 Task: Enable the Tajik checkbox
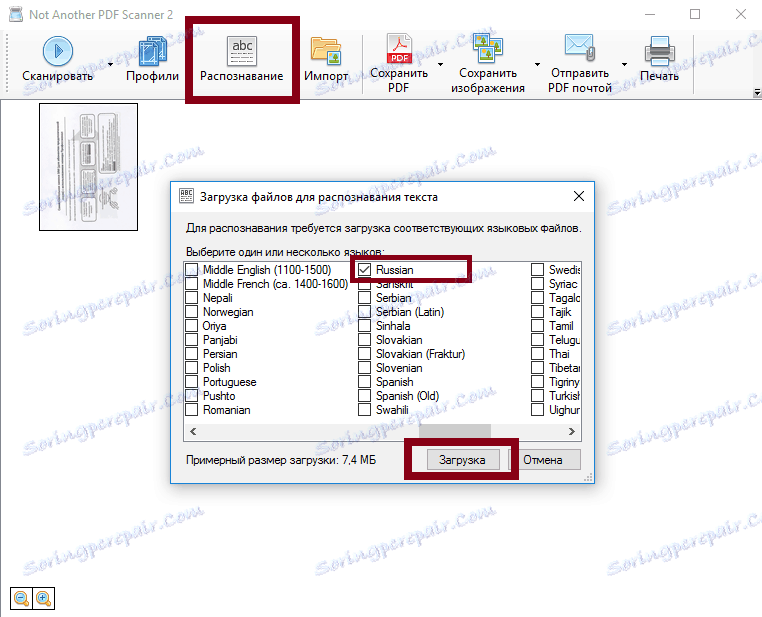(x=537, y=312)
